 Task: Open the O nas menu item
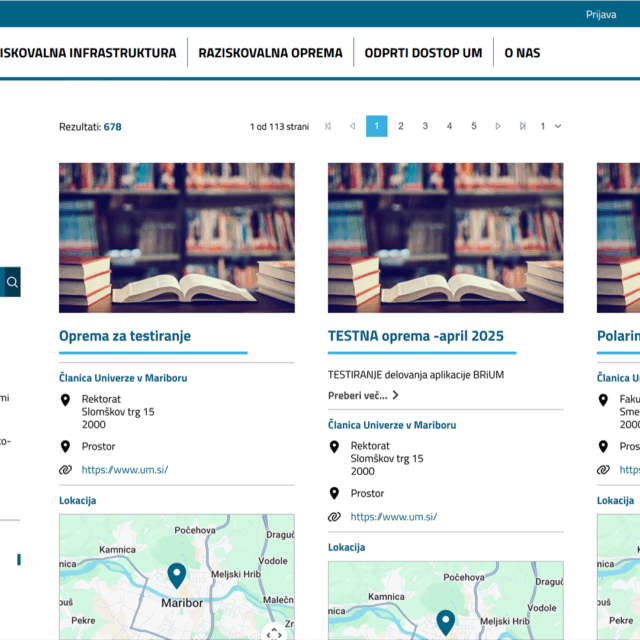click(x=522, y=53)
